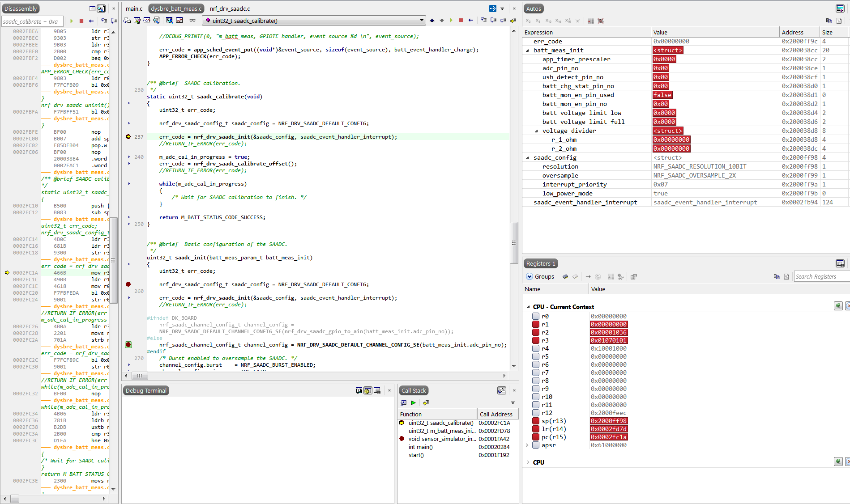Click the Expression column header in Autos

click(586, 32)
